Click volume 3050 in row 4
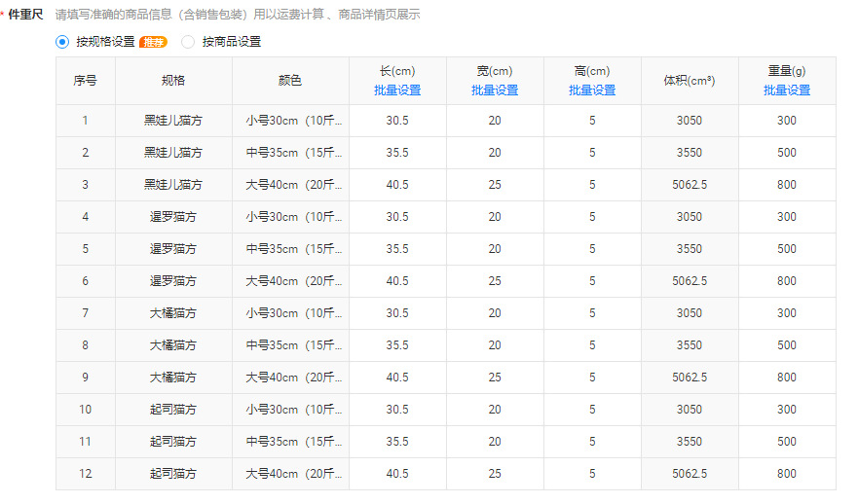This screenshot has width=858, height=504. (x=690, y=217)
